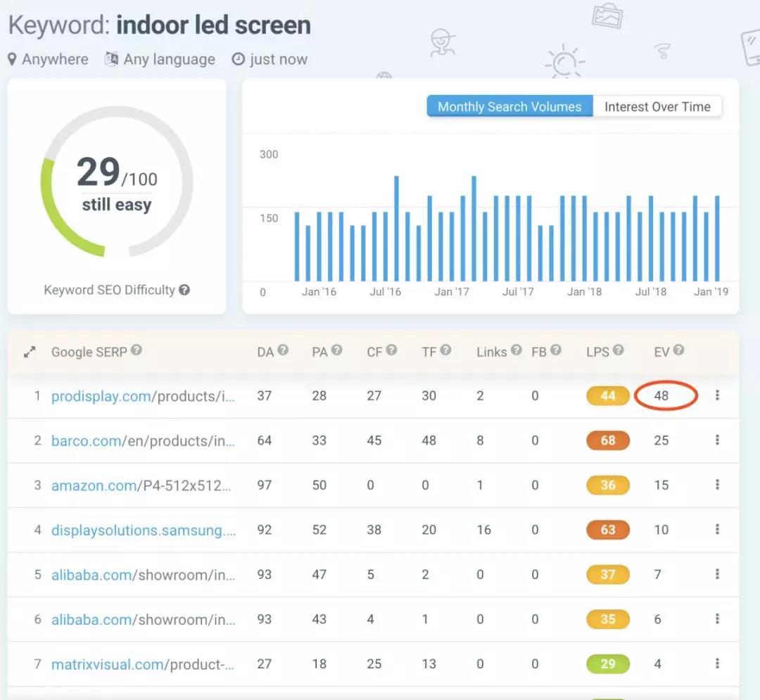Click the LPS badge 36 for amazon.com
The height and width of the screenshot is (700, 760).
pyautogui.click(x=608, y=485)
